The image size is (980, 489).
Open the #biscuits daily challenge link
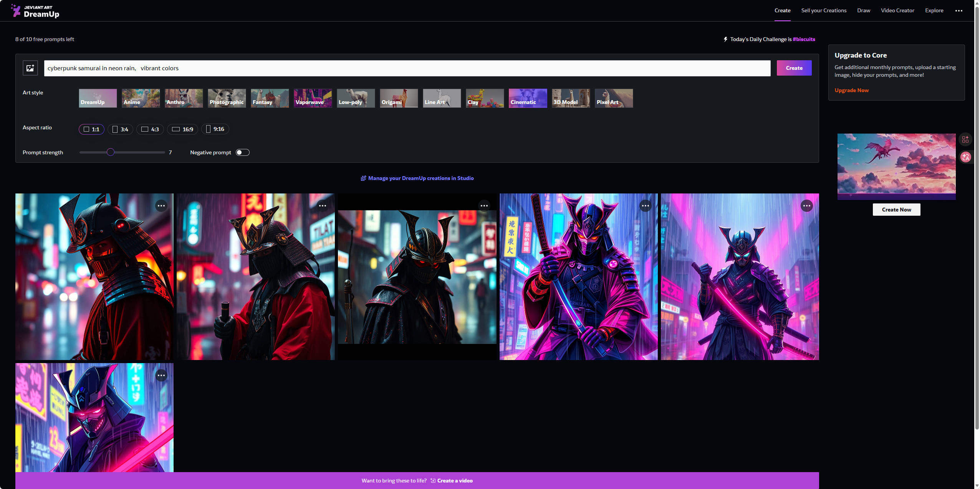tap(804, 39)
